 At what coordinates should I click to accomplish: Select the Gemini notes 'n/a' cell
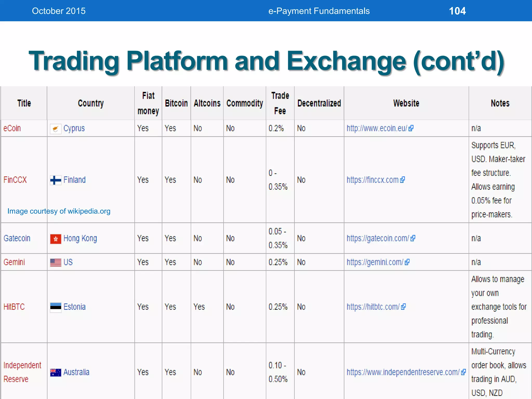coord(500,262)
